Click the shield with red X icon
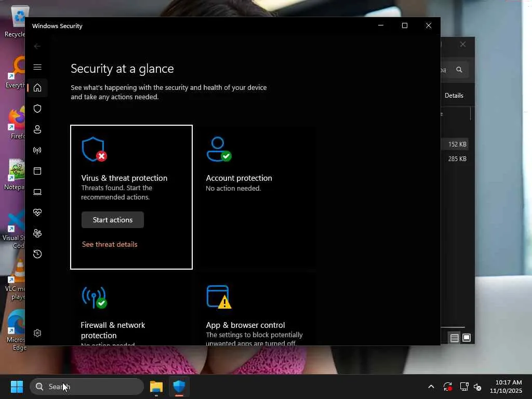This screenshot has width=532, height=399. pos(94,149)
